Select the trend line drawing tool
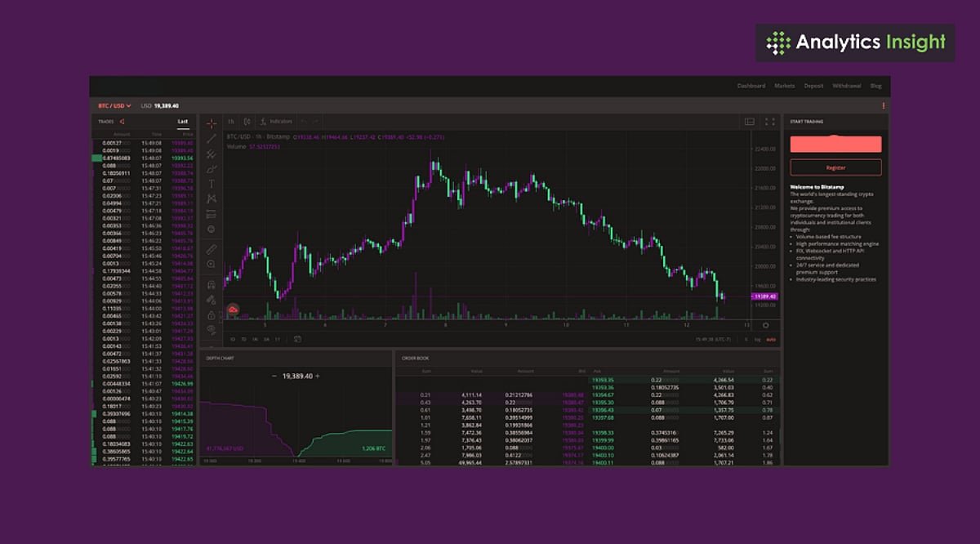980x544 pixels. (212, 139)
